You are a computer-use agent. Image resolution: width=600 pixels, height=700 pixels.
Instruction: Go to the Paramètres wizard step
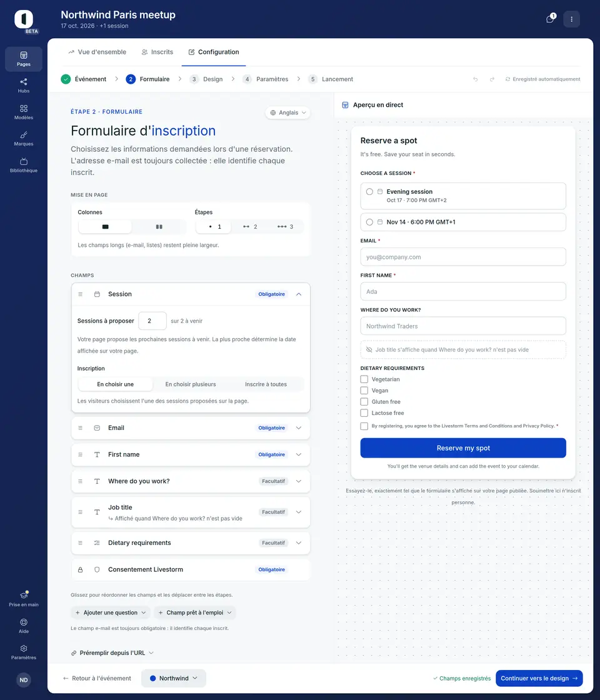[x=266, y=79]
